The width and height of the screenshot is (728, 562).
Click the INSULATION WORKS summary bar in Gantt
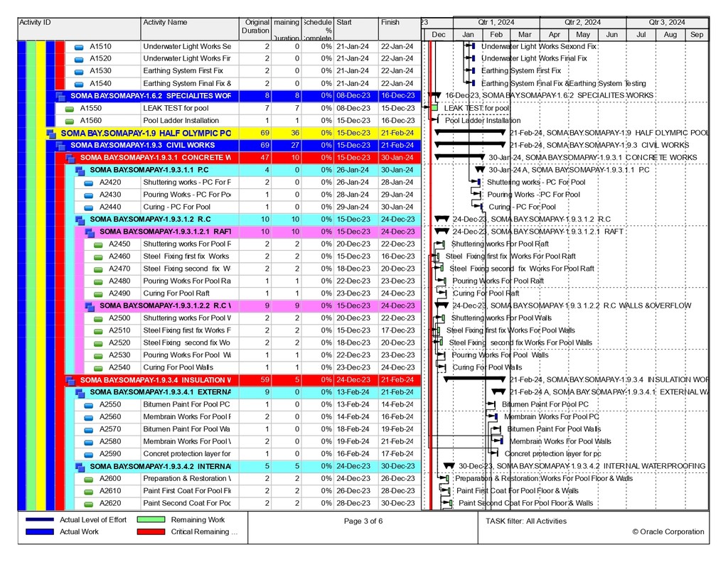tap(474, 379)
